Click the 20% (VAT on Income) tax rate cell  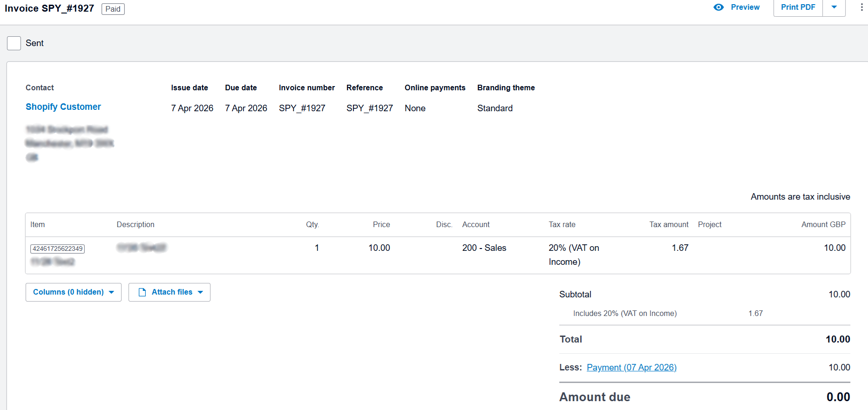pyautogui.click(x=573, y=255)
